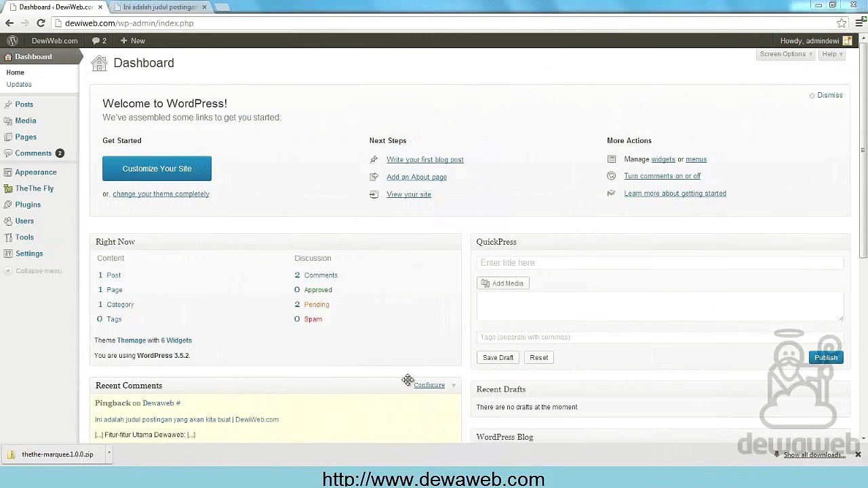The width and height of the screenshot is (868, 488).
Task: Click the WordPress logo in admin bar
Action: click(12, 41)
